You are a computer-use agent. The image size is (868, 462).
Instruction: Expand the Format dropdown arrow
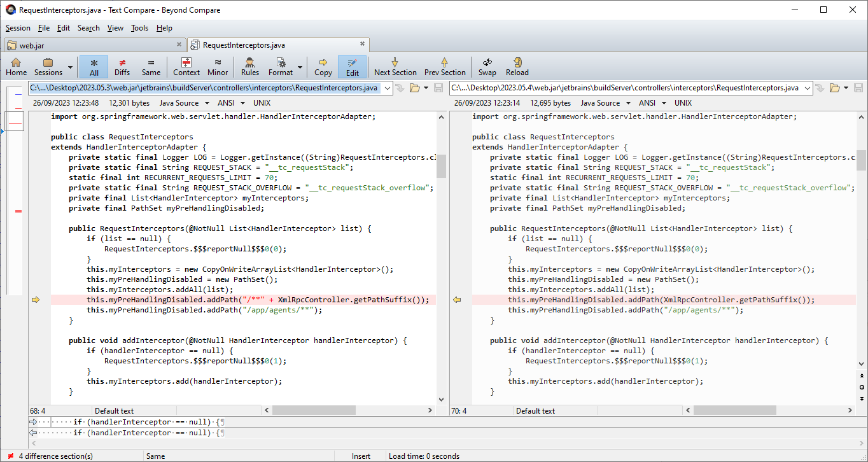300,67
